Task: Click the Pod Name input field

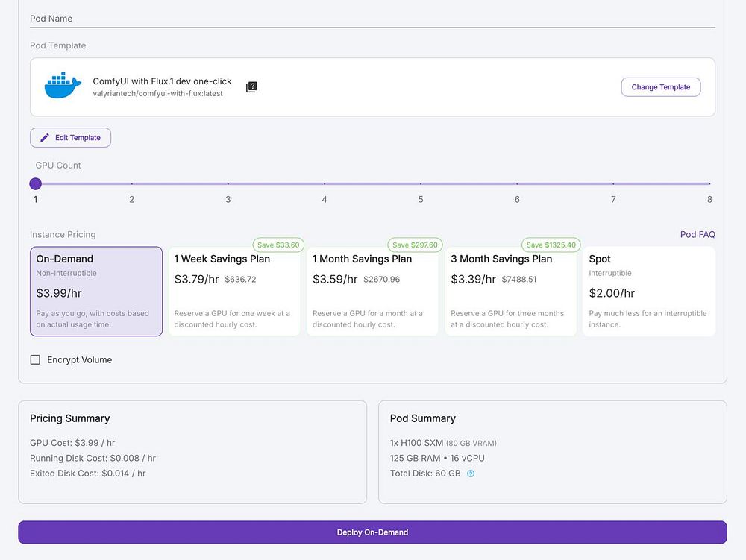Action: (x=372, y=19)
